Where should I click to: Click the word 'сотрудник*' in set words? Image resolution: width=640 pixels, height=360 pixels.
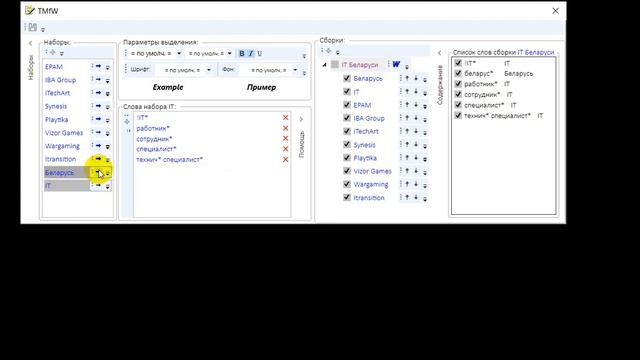pyautogui.click(x=154, y=139)
